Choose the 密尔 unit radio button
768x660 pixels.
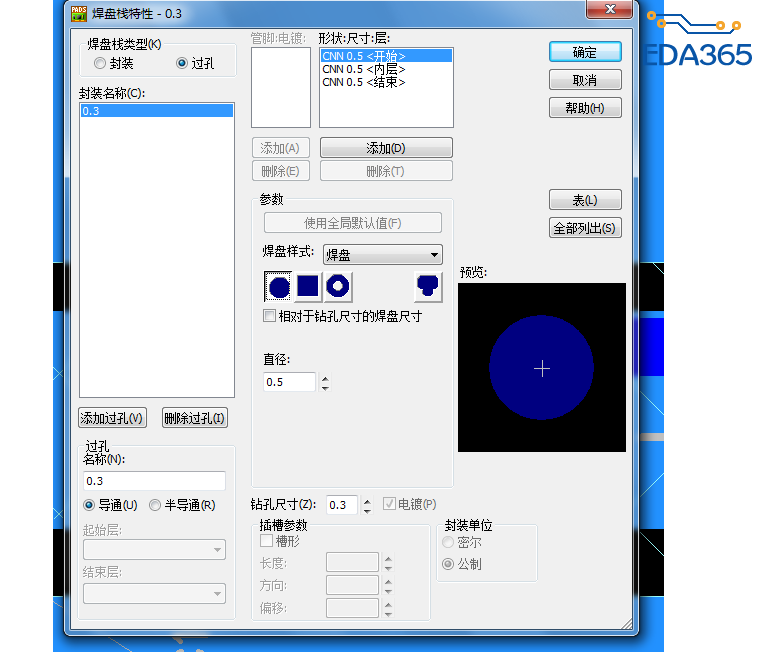coord(448,542)
